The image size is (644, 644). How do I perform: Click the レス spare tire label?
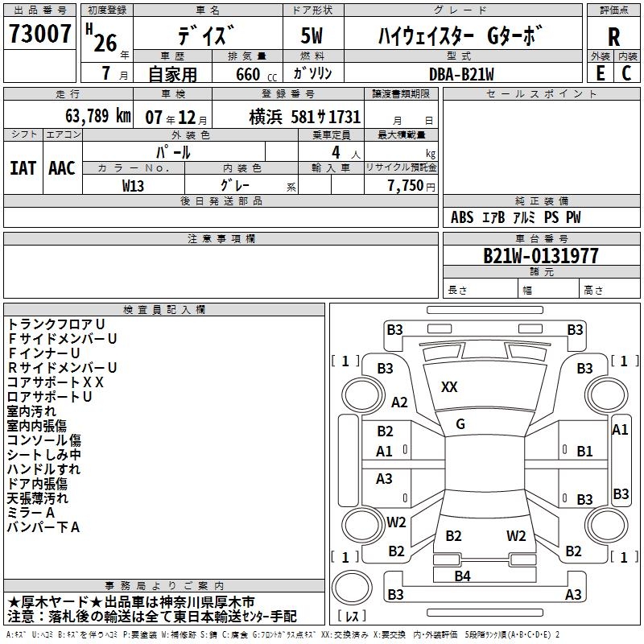point(352,616)
